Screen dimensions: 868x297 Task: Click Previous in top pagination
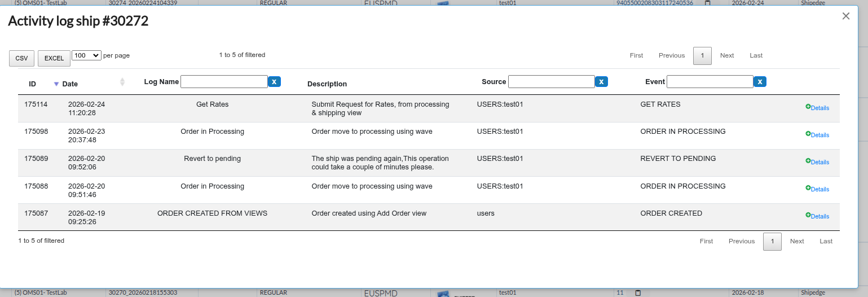[672, 55]
